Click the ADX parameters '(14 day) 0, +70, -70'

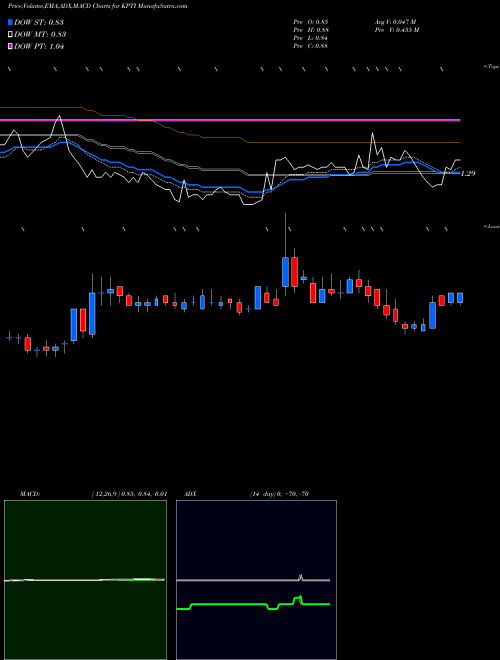coord(279,494)
